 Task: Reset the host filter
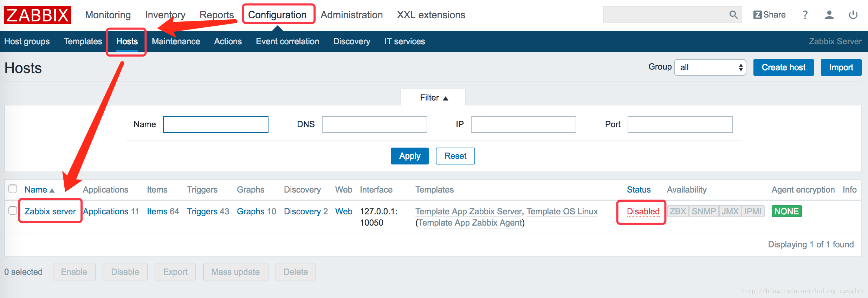point(455,156)
